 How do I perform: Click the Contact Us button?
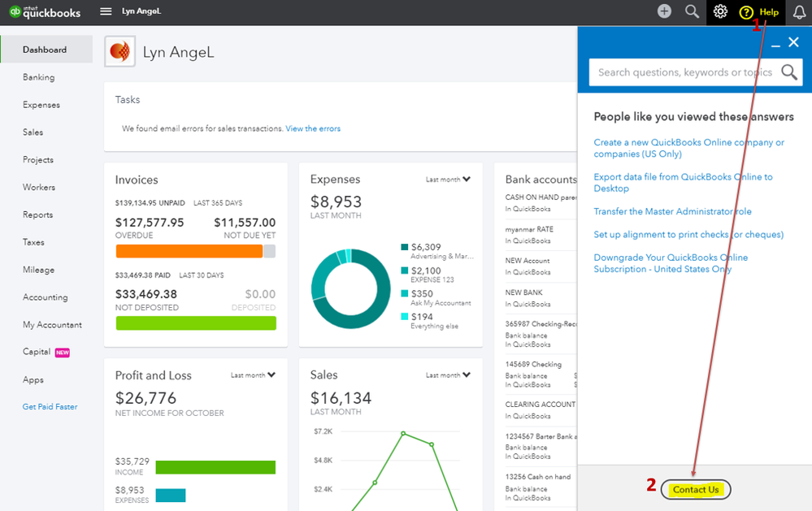pos(696,489)
